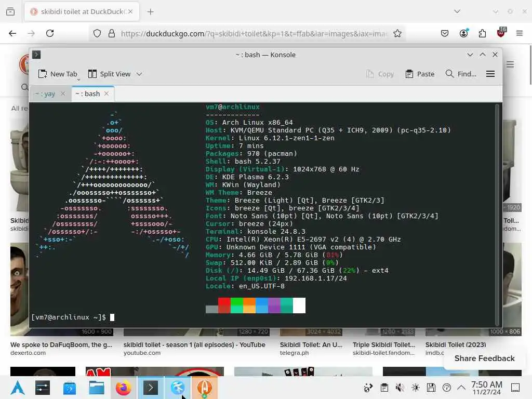Open skibidi toilet season 1 YouTube result
This screenshot has width=532, height=399.
pyautogui.click(x=194, y=345)
